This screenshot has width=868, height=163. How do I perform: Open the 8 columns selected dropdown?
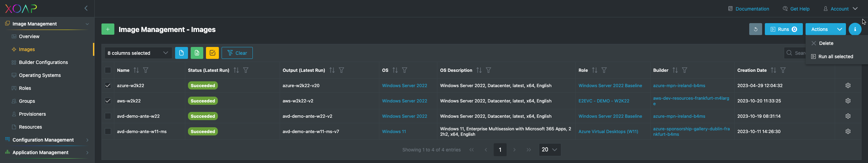click(138, 53)
